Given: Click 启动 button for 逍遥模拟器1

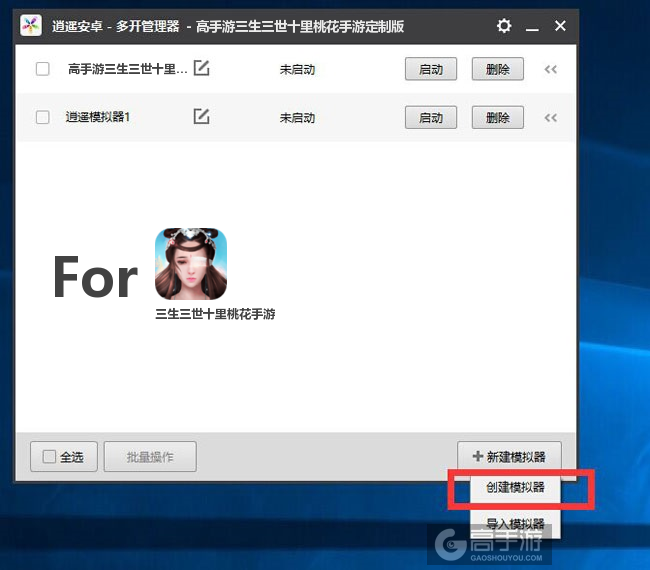Looking at the screenshot, I should click(431, 117).
